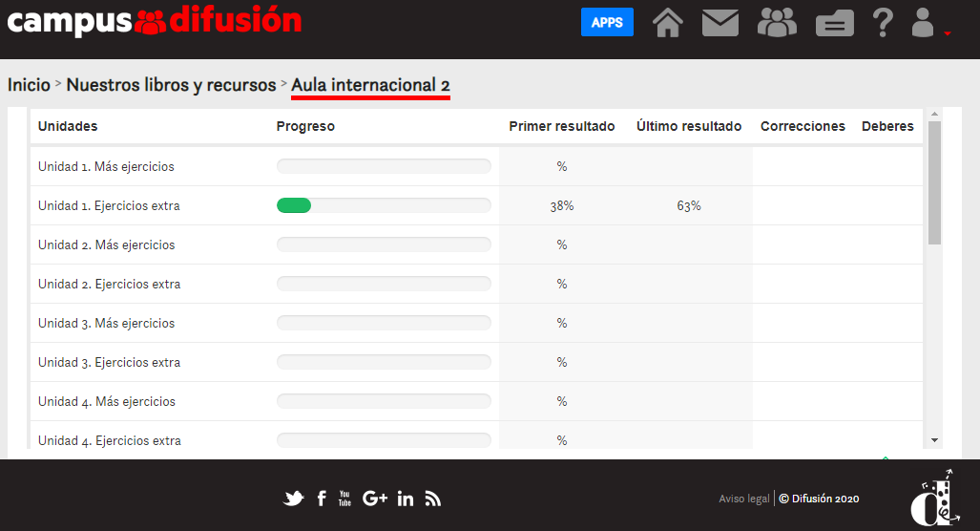
Task: Open the Aviso legal link
Action: pos(743,499)
